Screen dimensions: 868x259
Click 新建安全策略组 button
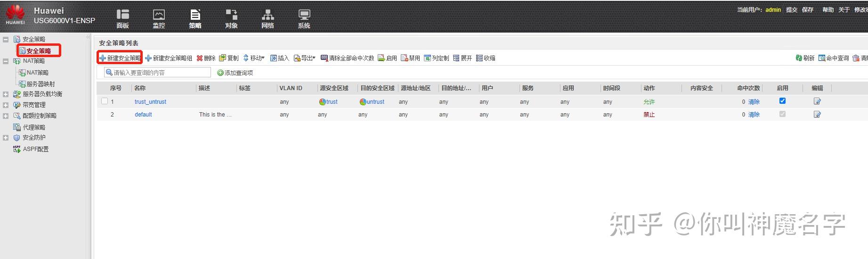169,58
